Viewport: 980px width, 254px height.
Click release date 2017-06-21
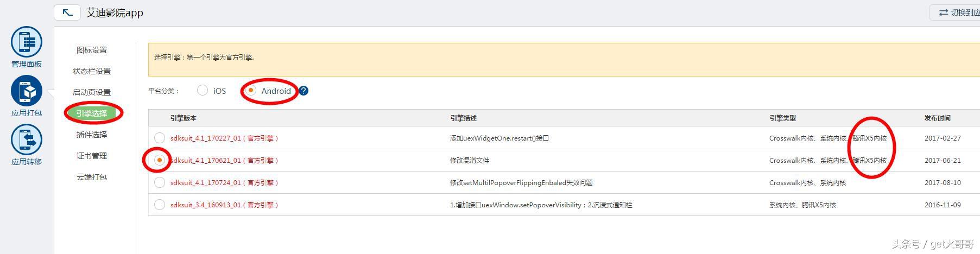pyautogui.click(x=943, y=161)
